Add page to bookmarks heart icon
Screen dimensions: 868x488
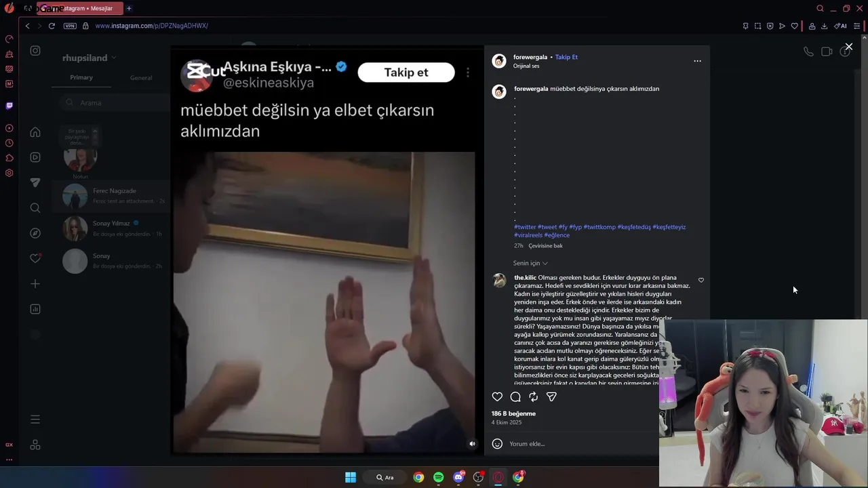(x=794, y=26)
